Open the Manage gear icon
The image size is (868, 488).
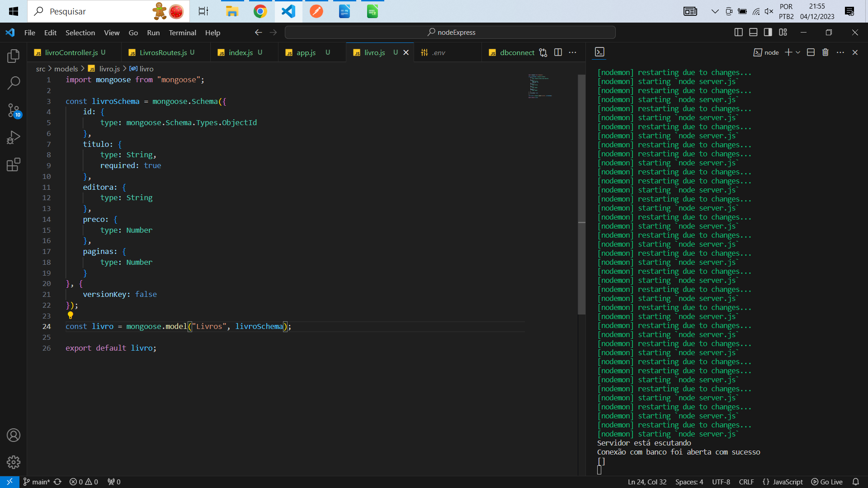[x=14, y=462]
